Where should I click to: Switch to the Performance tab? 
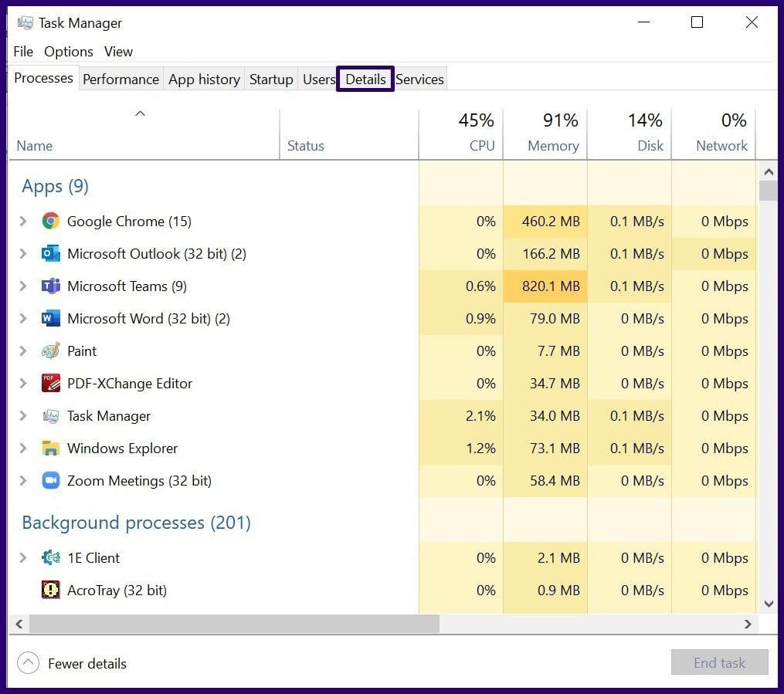click(121, 79)
